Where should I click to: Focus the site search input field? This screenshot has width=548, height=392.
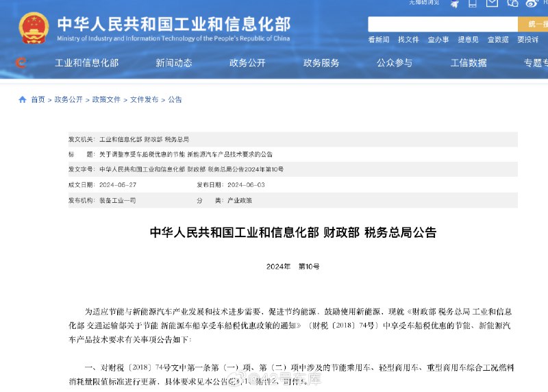443,24
